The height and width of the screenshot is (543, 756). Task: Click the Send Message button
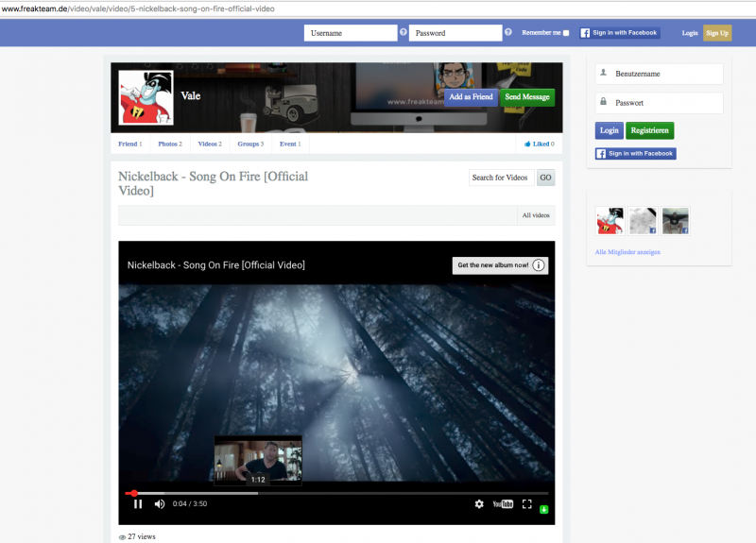[527, 97]
